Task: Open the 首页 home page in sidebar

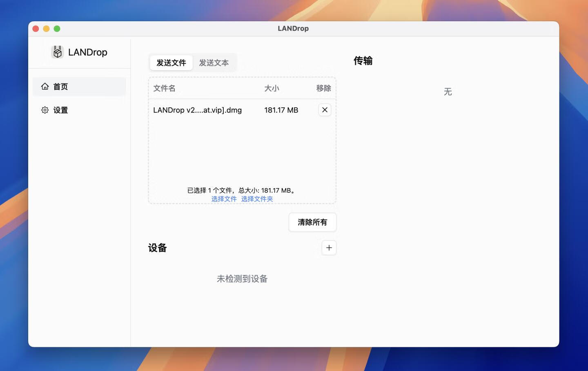Action: (x=79, y=87)
